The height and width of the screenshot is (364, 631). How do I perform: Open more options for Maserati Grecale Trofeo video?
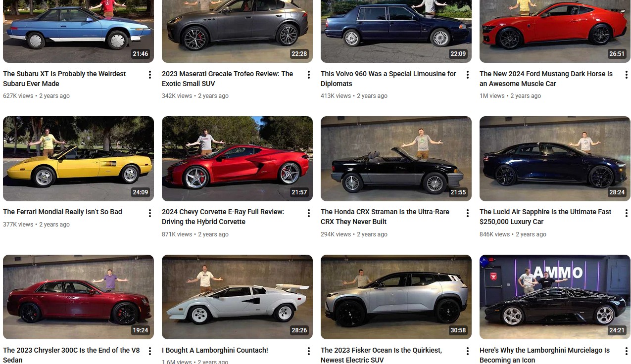pos(308,75)
